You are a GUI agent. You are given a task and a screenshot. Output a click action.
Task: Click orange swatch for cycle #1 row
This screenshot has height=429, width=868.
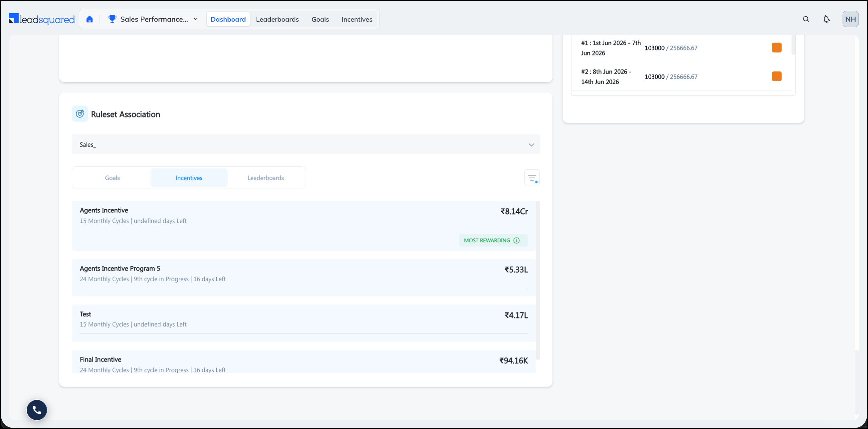click(x=776, y=48)
